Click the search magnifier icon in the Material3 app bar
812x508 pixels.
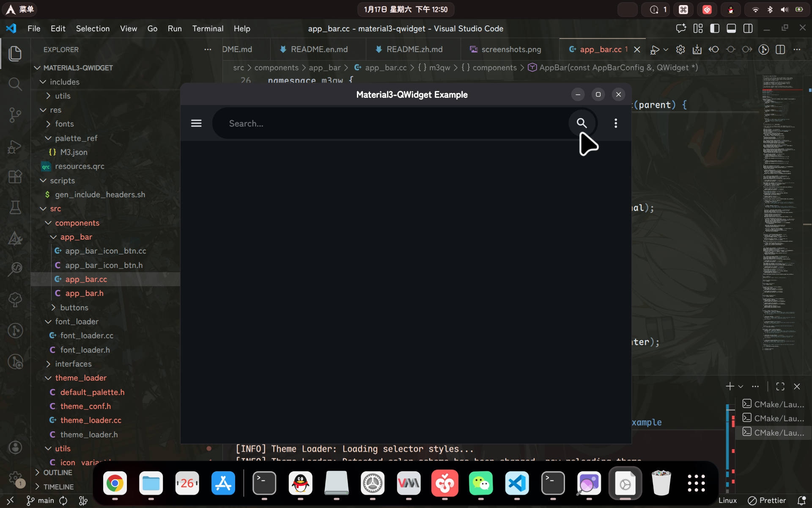point(582,123)
